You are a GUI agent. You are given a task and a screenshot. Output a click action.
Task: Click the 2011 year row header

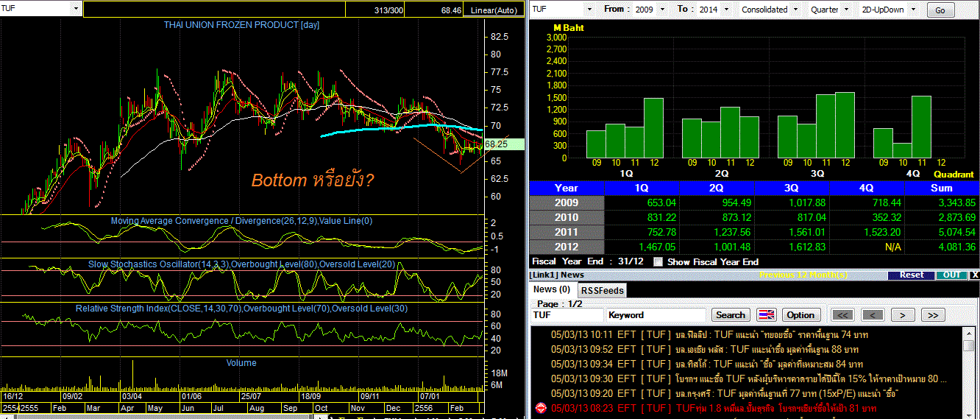tap(567, 232)
